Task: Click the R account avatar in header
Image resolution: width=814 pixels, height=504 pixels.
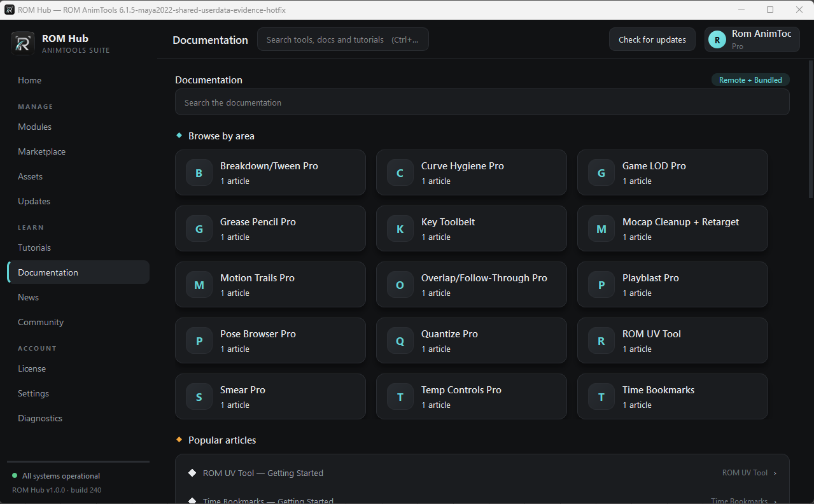Action: (717, 39)
